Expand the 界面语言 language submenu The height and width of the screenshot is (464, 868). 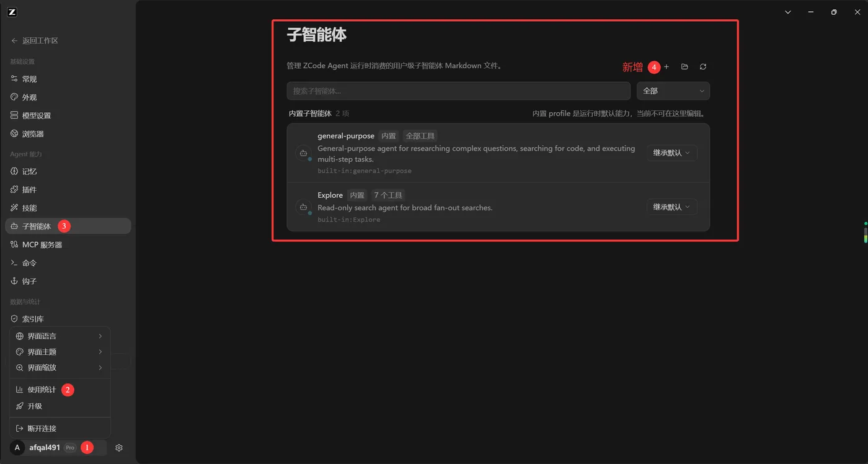point(60,336)
